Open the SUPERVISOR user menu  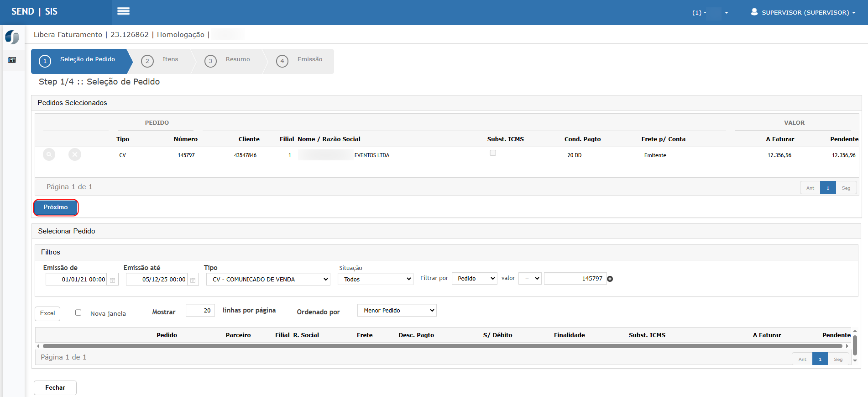(x=803, y=12)
